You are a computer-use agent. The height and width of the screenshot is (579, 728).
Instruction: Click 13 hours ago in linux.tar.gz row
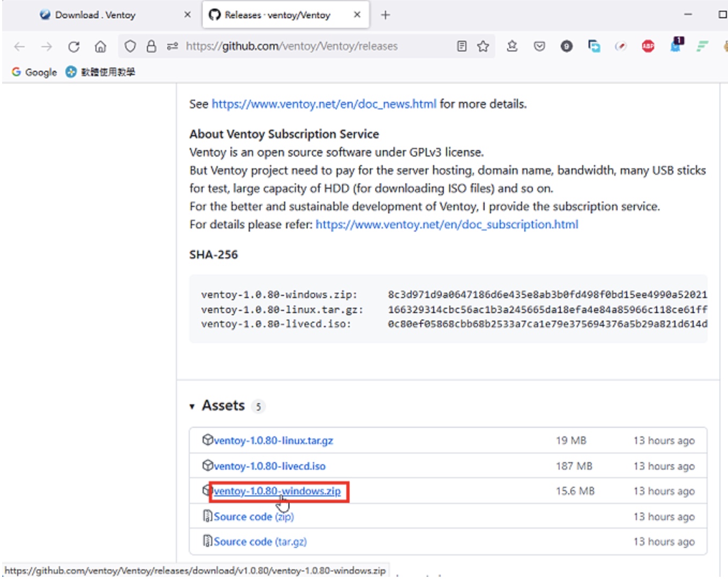pyautogui.click(x=664, y=441)
